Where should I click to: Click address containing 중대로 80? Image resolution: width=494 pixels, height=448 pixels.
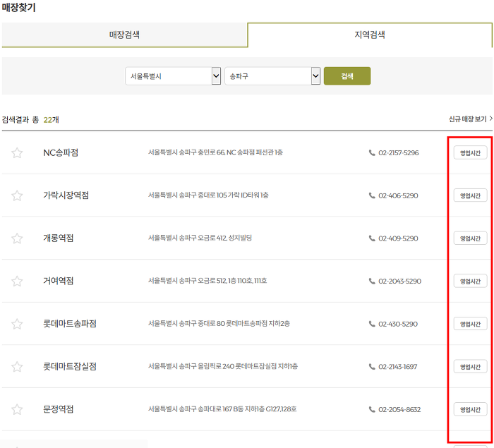point(219,324)
